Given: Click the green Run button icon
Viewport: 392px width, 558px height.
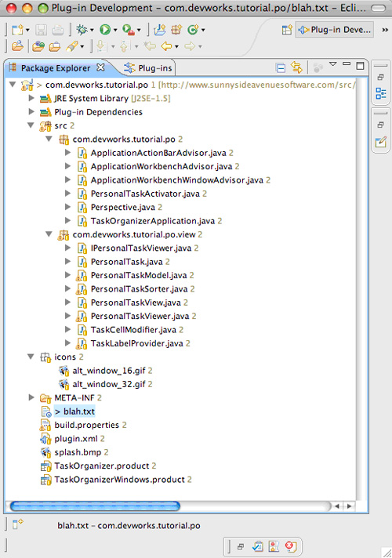Looking at the screenshot, I should point(105,30).
